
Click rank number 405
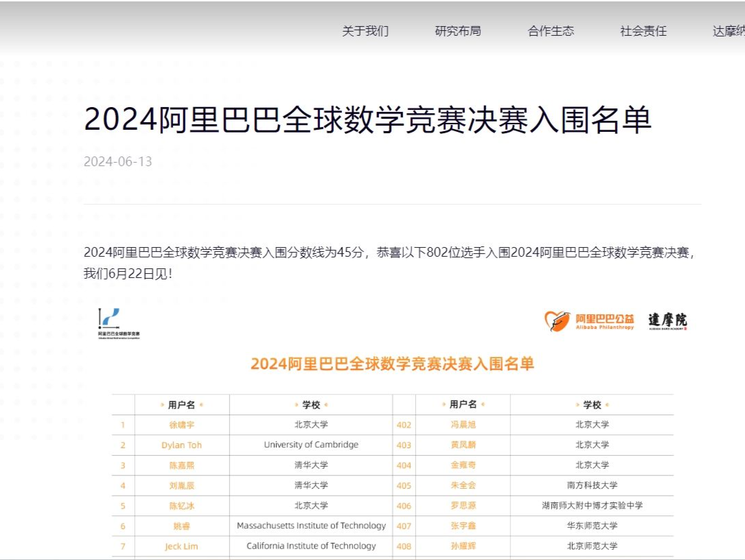tap(404, 485)
